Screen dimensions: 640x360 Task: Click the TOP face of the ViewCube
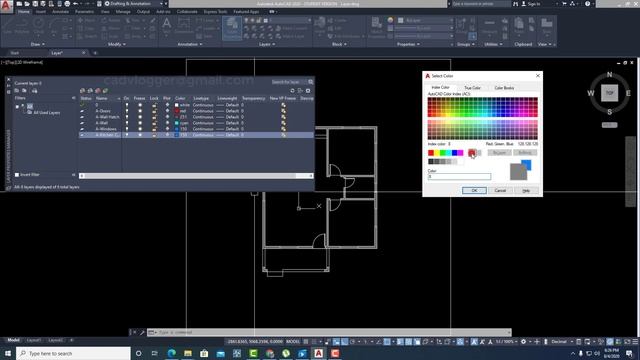[x=609, y=93]
